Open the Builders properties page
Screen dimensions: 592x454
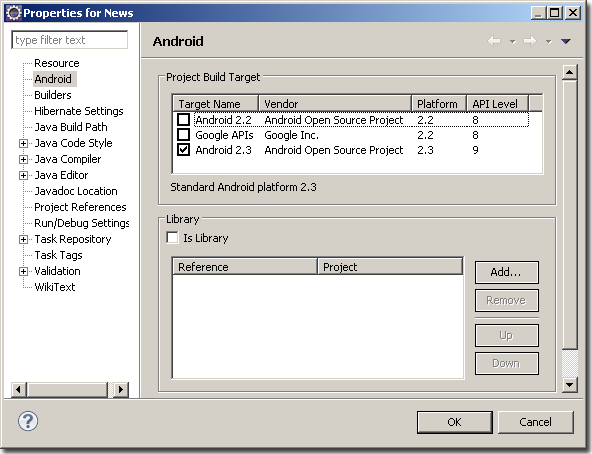coord(52,95)
